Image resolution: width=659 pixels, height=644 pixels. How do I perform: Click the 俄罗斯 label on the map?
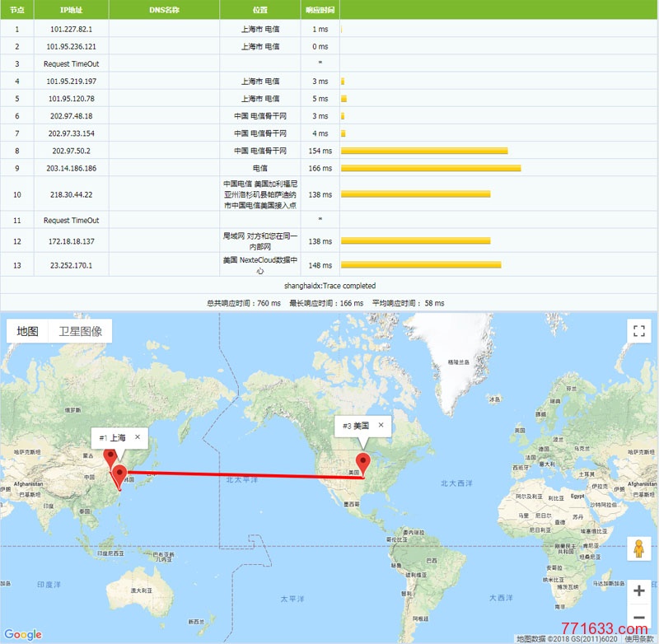(x=72, y=409)
